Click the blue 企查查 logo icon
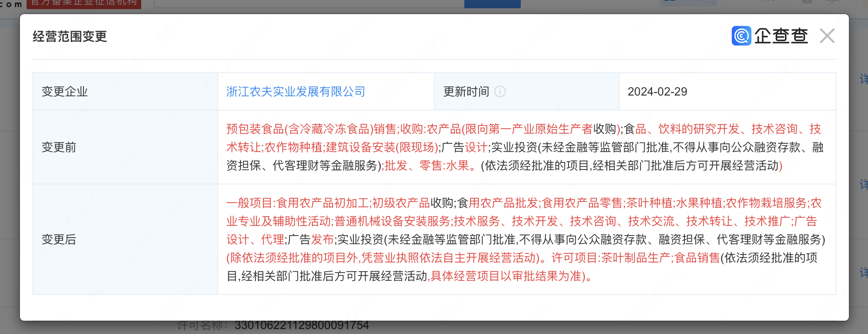Viewport: 868px width, 334px height. pos(741,36)
